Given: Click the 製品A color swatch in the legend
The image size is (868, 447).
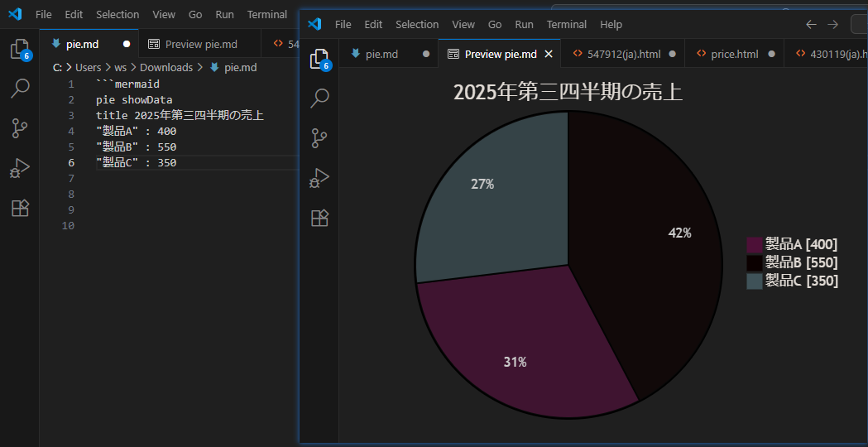Looking at the screenshot, I should [x=755, y=245].
